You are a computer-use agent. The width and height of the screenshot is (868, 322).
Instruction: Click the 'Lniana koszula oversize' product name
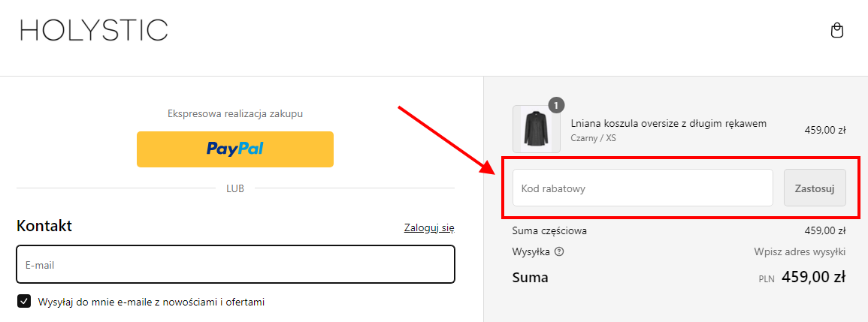(x=669, y=123)
